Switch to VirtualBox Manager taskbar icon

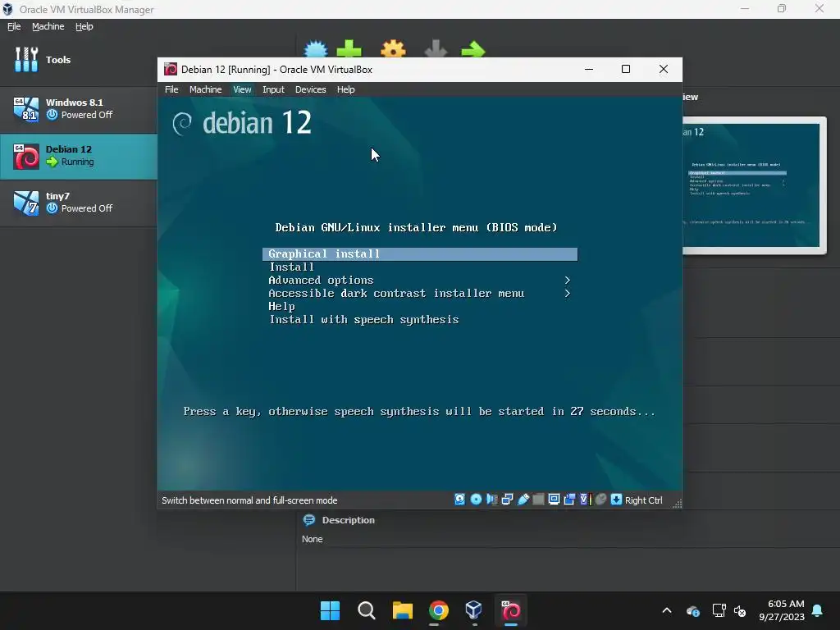click(474, 610)
